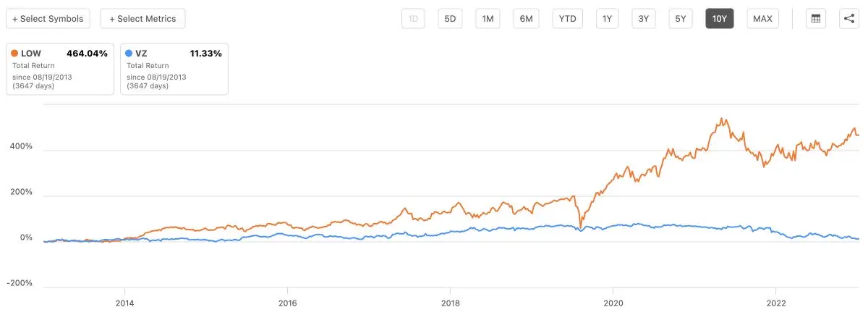Open the Select Symbols picker

(x=48, y=19)
